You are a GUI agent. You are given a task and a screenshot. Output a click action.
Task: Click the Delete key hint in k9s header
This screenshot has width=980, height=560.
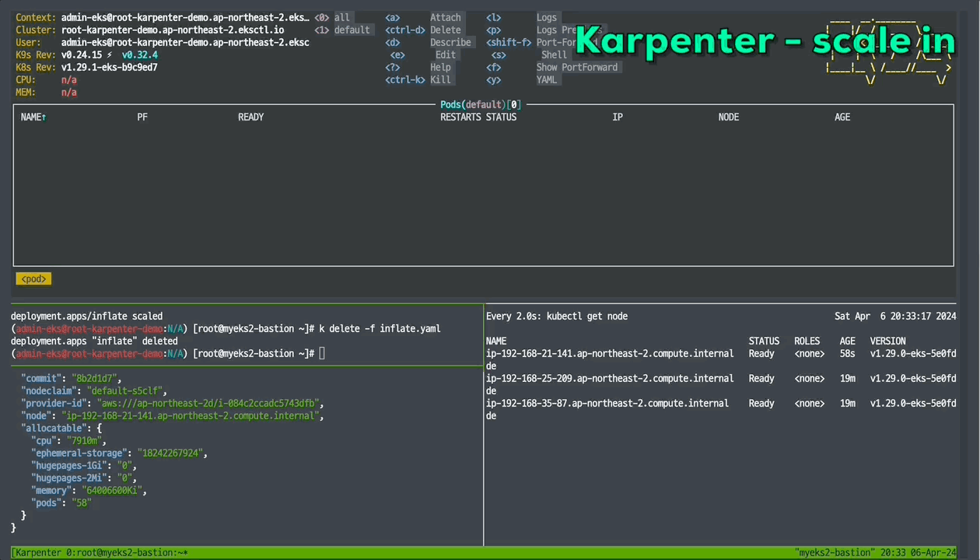click(x=446, y=30)
